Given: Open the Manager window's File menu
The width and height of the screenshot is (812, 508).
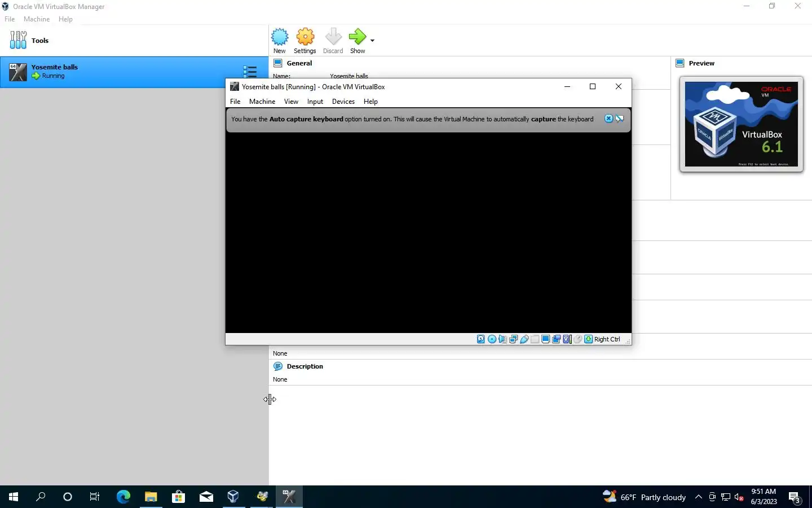Looking at the screenshot, I should point(10,19).
